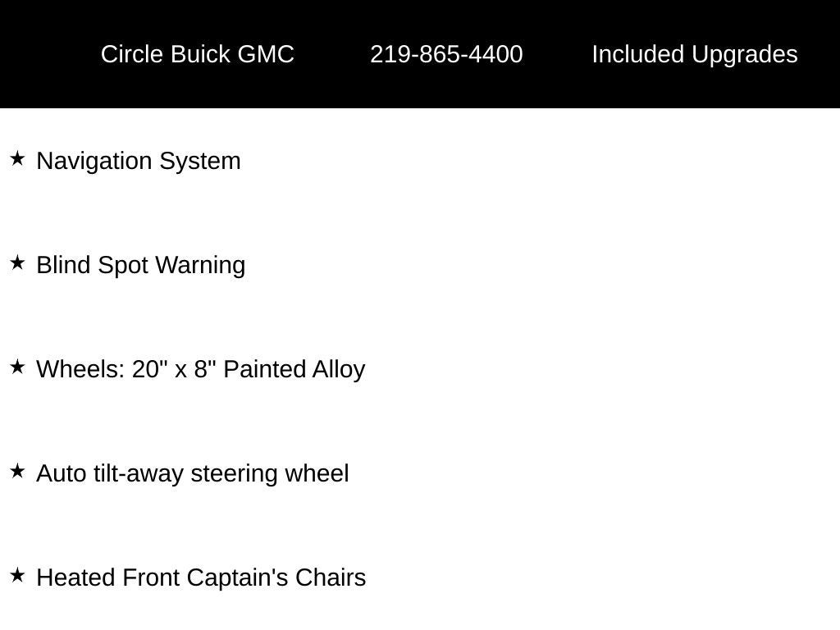Click the Included Upgrades heading
The height and width of the screenshot is (630, 840).
tap(694, 54)
